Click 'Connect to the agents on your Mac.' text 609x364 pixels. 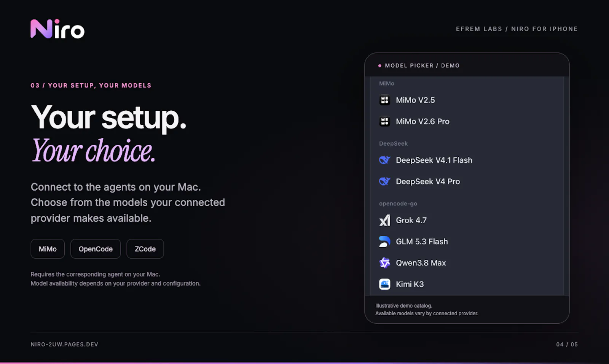pyautogui.click(x=116, y=187)
